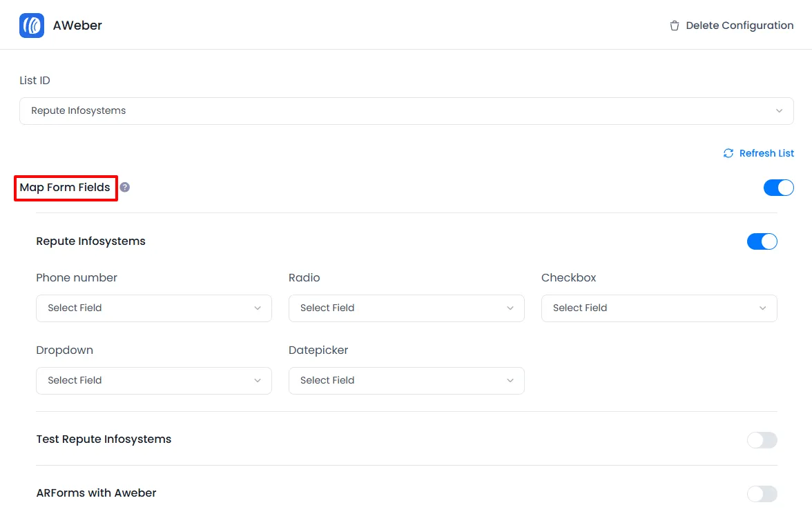
Task: Enable the Test Repute Infosystems toggle
Action: [x=762, y=440]
